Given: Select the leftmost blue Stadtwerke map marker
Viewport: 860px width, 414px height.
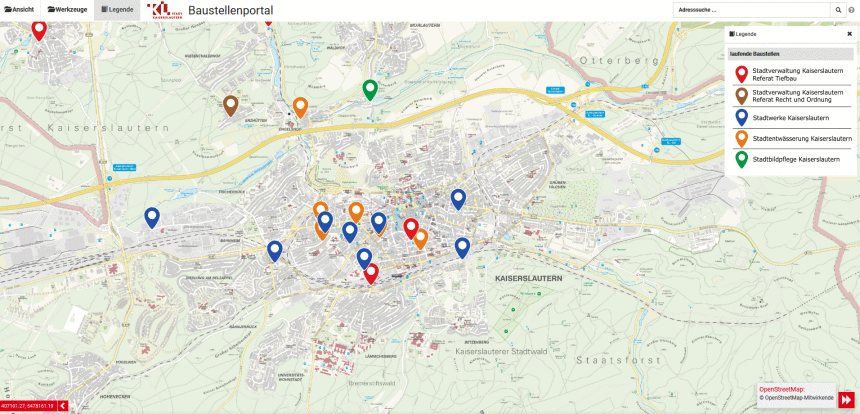Looking at the screenshot, I should [x=152, y=216].
